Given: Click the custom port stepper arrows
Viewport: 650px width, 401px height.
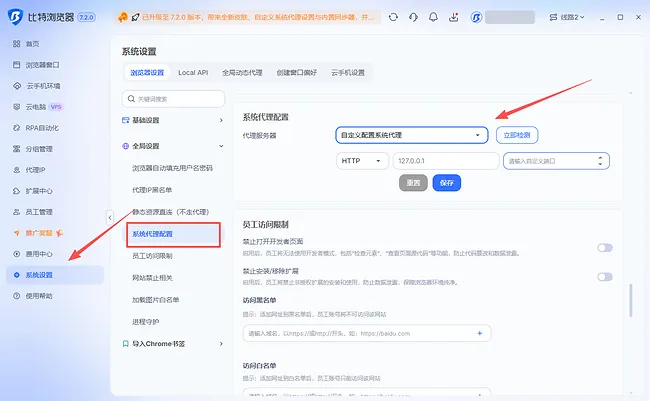Looking at the screenshot, I should point(600,161).
